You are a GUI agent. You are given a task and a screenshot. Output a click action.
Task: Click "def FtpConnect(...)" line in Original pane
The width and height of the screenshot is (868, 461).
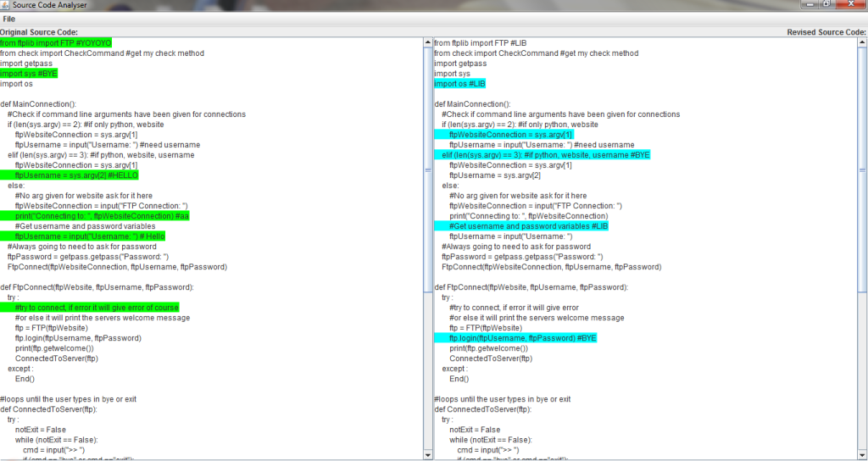(97, 287)
